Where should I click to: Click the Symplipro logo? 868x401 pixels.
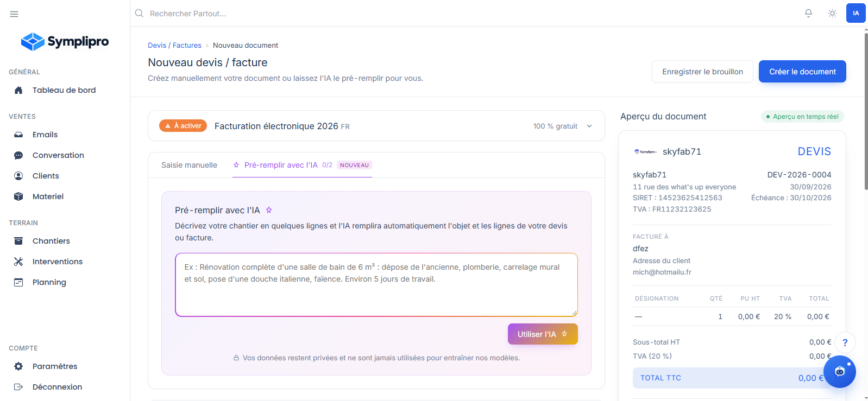(x=65, y=41)
